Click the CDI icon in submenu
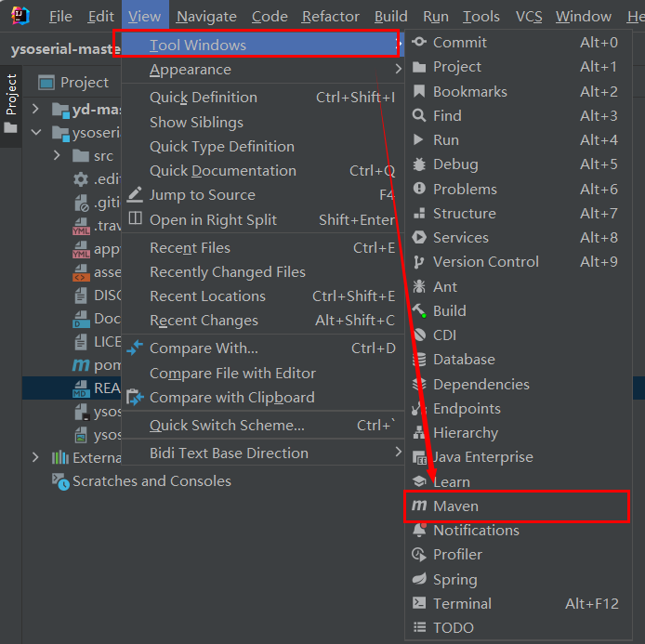The width and height of the screenshot is (645, 644). click(x=419, y=335)
